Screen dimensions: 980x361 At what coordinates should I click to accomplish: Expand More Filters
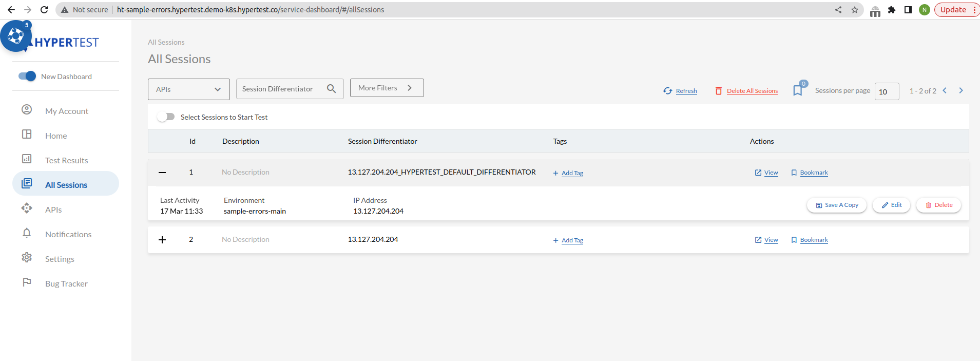point(387,88)
